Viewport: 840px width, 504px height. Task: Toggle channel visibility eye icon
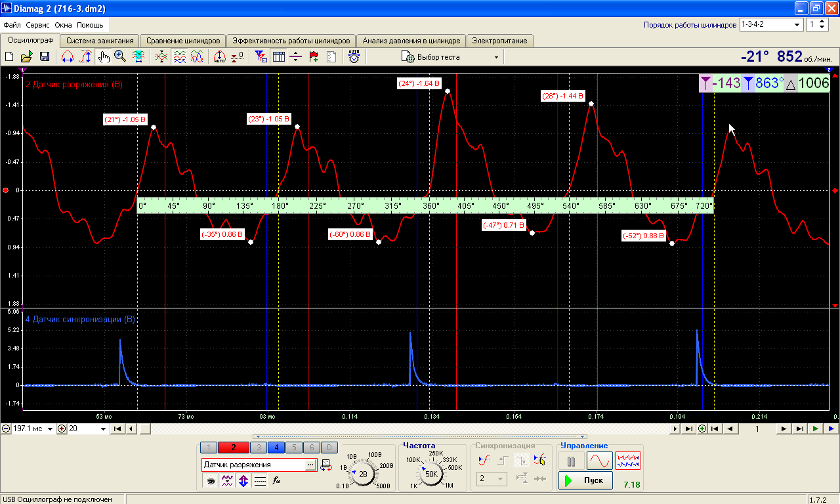[x=211, y=480]
